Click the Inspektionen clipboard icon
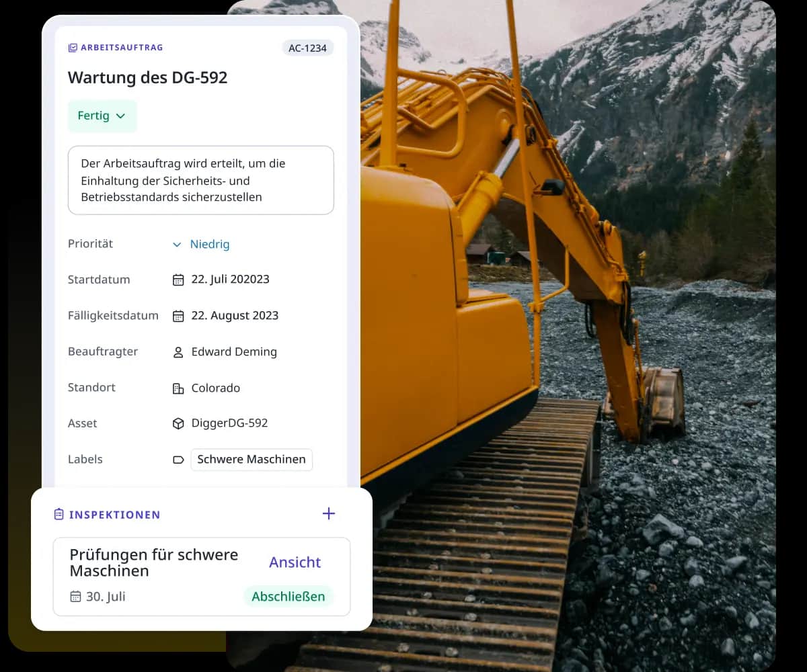 point(59,515)
